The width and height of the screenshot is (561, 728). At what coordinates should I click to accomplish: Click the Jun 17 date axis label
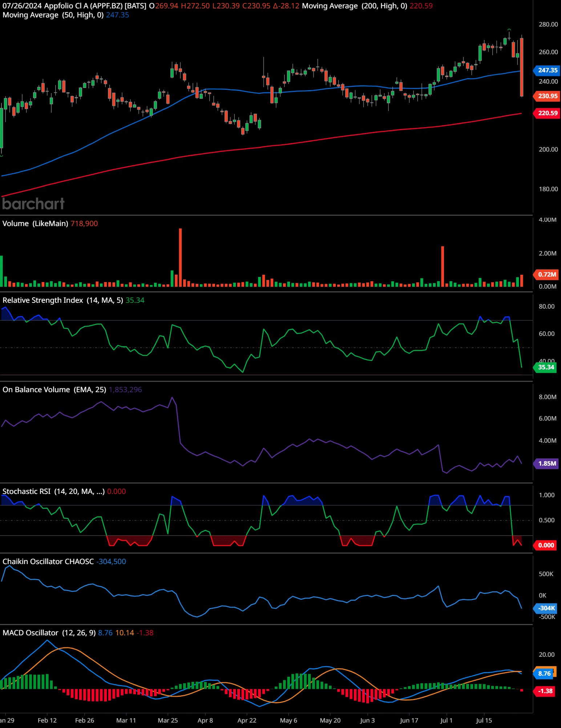(409, 720)
